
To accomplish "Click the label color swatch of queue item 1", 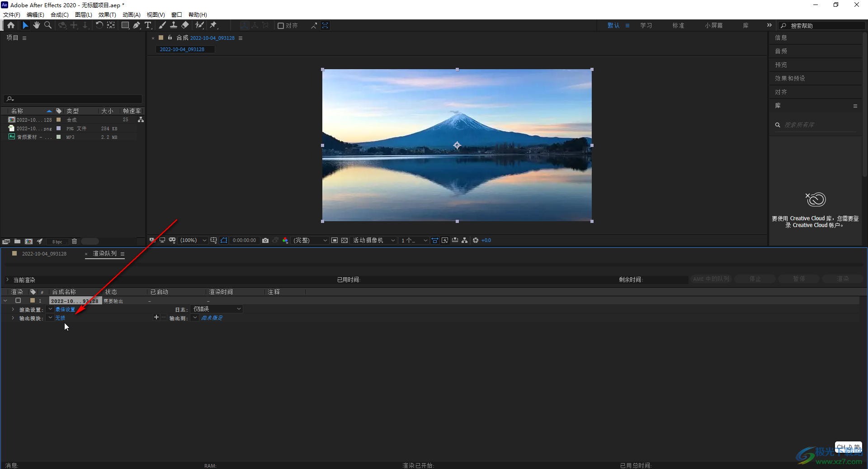I will pos(33,301).
